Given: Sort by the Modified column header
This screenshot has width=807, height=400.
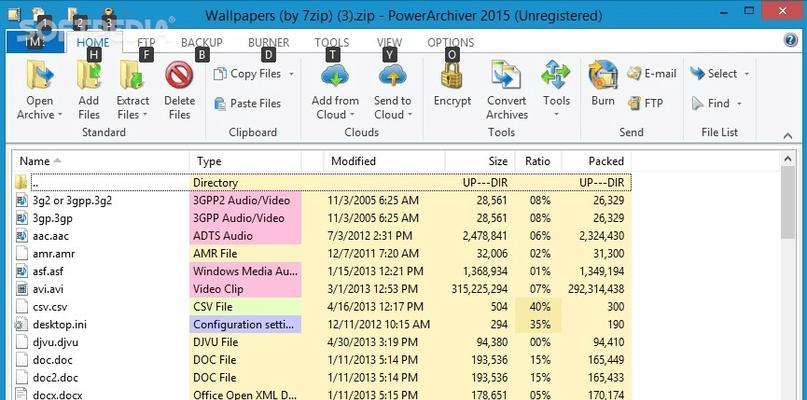Looking at the screenshot, I should click(x=384, y=161).
